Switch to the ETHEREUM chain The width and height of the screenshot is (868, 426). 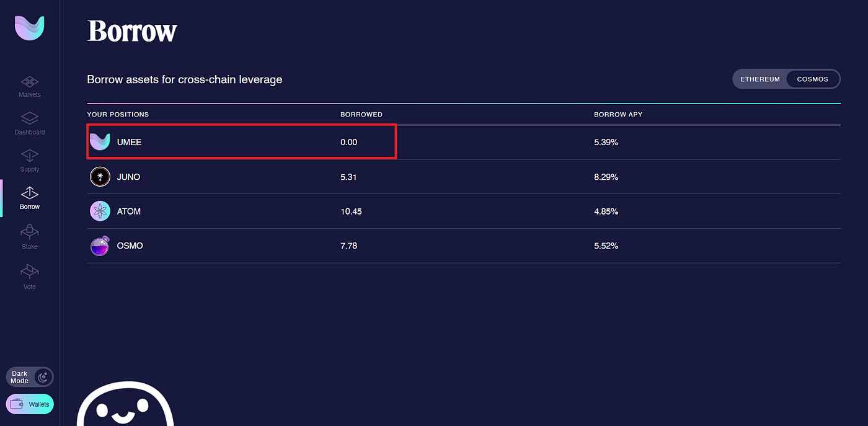tap(760, 79)
